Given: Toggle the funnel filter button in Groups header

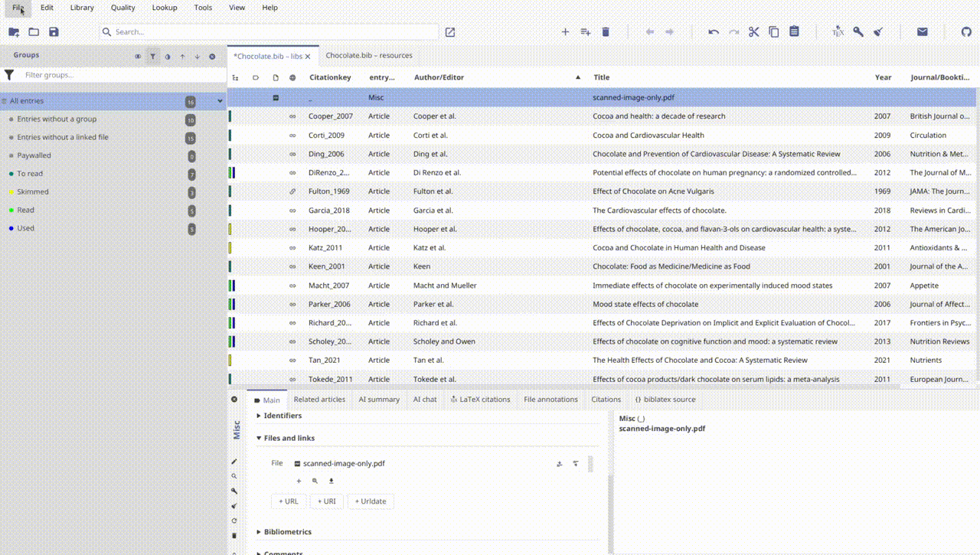Looking at the screenshot, I should pyautogui.click(x=153, y=56).
